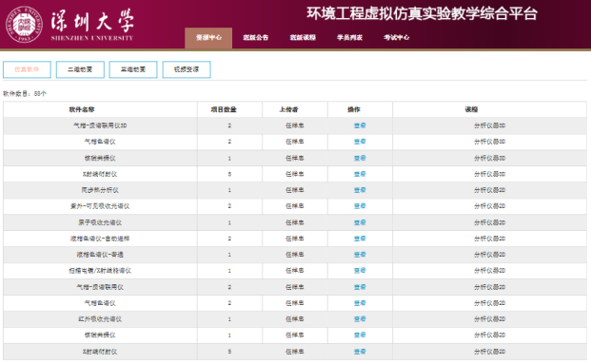Click the 分析仪器2D course cell for 红外吸收光谱仪

489,319
